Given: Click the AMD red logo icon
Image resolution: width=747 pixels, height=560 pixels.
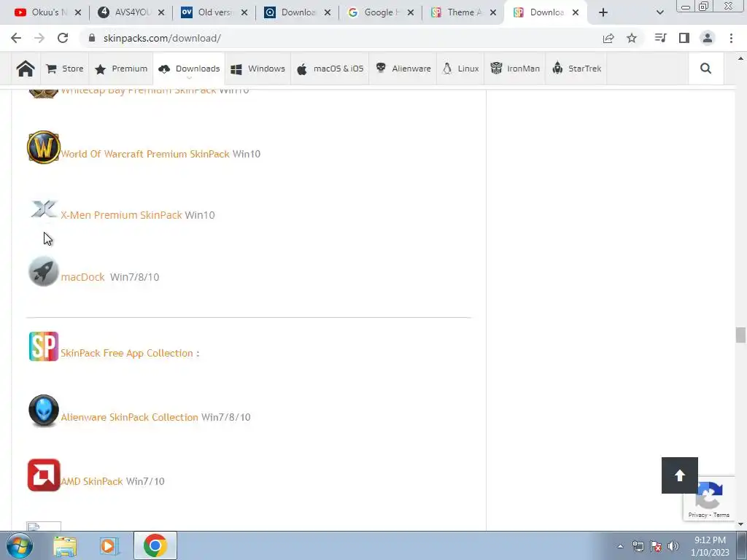Looking at the screenshot, I should [x=44, y=475].
